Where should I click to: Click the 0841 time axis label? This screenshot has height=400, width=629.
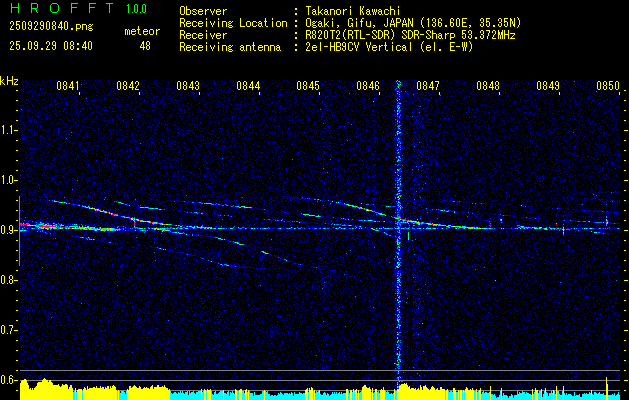click(68, 86)
